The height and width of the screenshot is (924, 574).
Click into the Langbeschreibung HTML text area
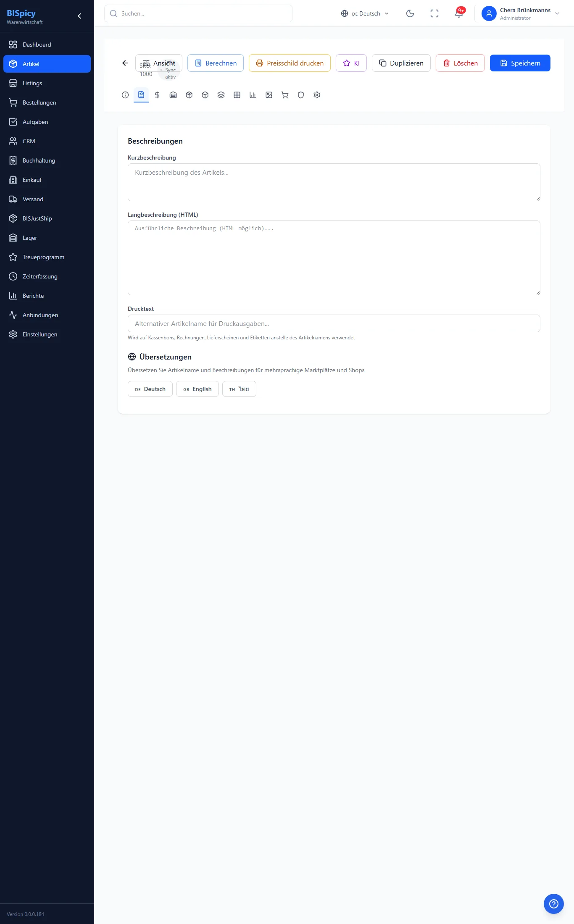point(334,258)
